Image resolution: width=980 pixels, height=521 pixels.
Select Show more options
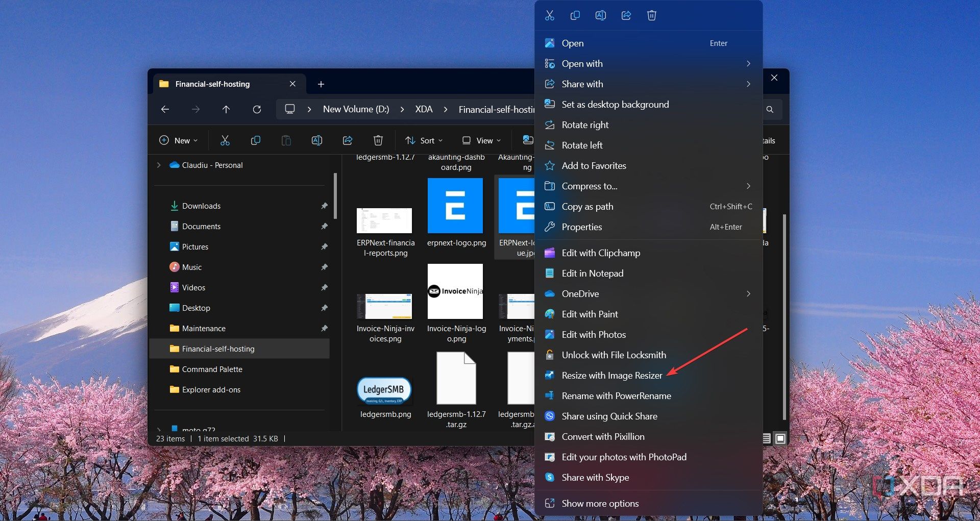pos(648,504)
